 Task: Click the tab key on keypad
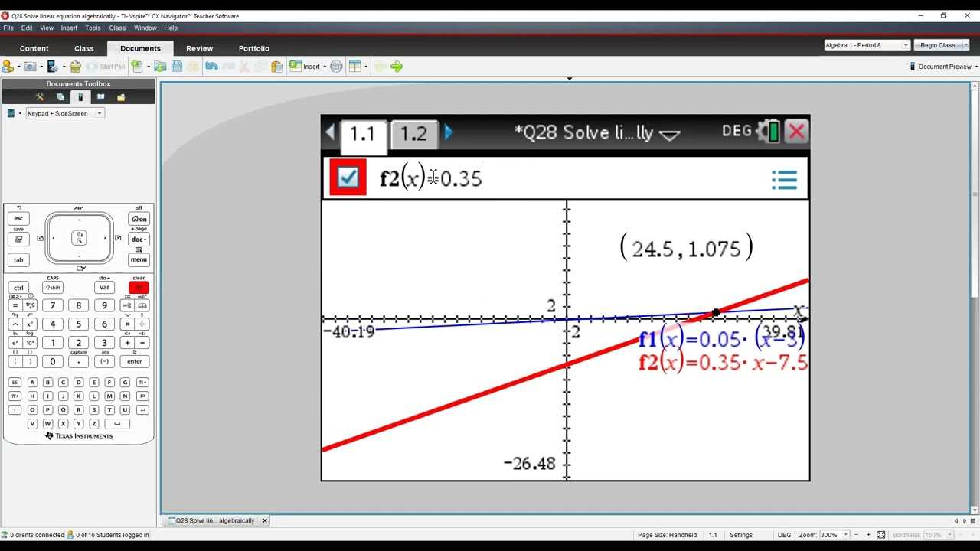(x=18, y=259)
